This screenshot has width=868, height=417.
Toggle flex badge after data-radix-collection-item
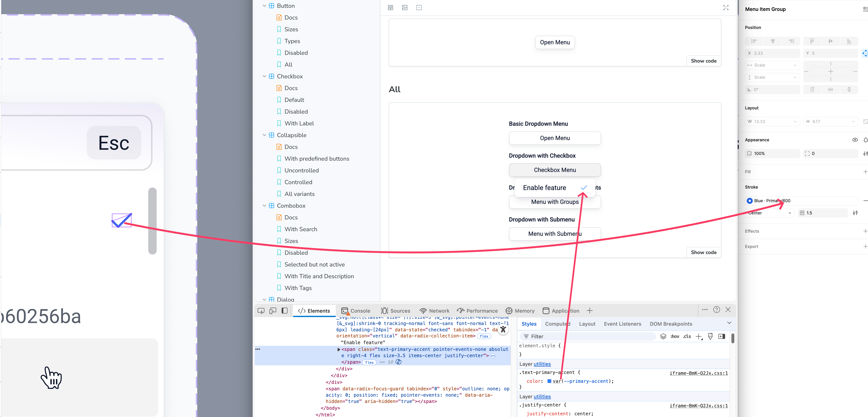[x=484, y=336]
